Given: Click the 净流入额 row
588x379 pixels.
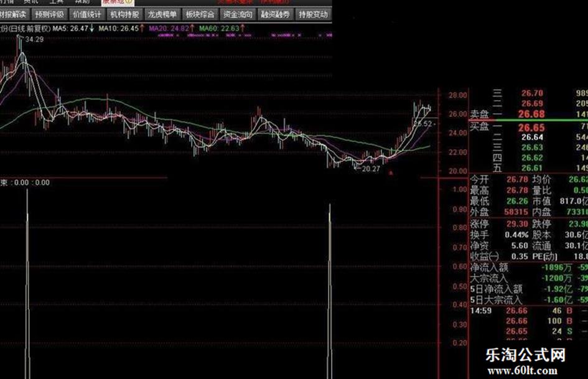Looking at the screenshot, I should pos(529,268).
